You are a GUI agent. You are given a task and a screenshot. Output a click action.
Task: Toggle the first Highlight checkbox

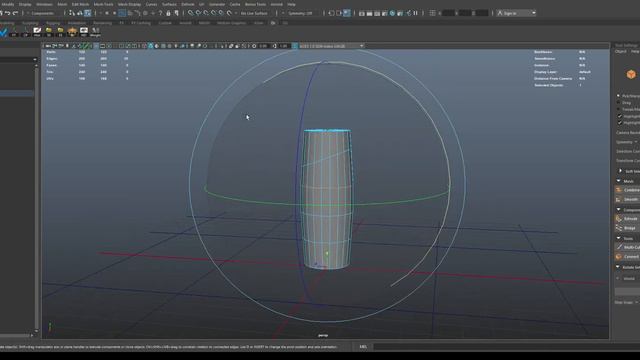pyautogui.click(x=620, y=116)
